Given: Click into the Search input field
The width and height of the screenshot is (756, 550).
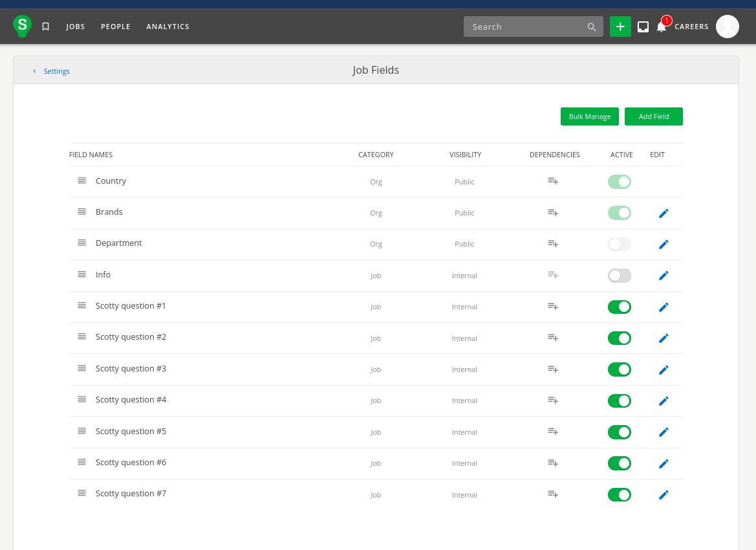Looking at the screenshot, I should pos(525,27).
